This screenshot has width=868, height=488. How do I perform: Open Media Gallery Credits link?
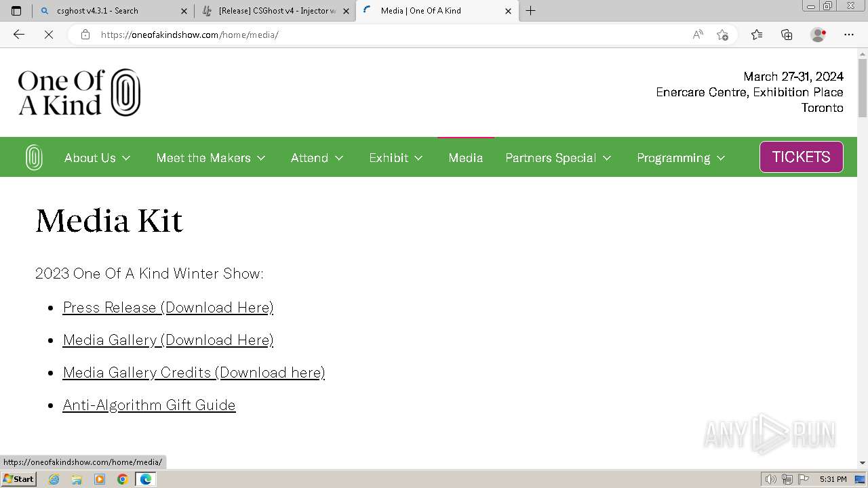[x=194, y=372]
